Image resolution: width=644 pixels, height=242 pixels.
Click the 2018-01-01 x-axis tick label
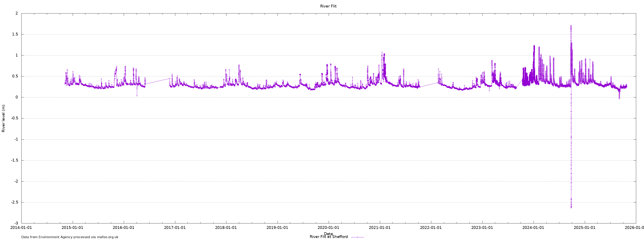point(226,228)
